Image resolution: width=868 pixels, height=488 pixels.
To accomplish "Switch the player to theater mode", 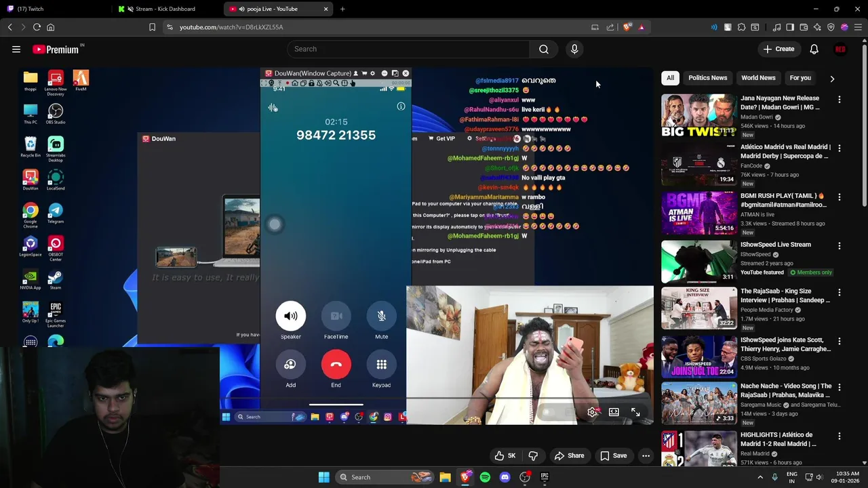I will click(x=614, y=412).
